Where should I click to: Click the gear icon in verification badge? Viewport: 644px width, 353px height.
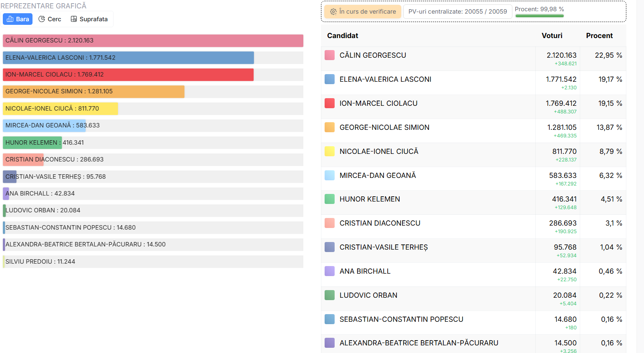(x=333, y=12)
